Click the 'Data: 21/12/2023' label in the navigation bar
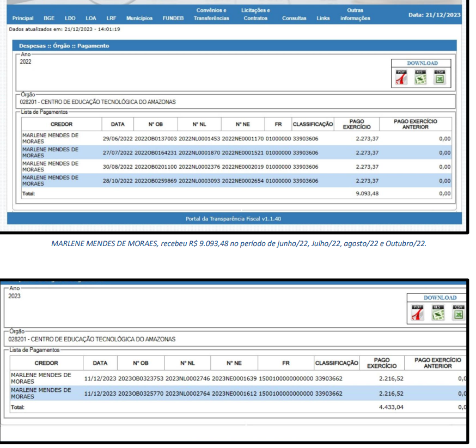Screen dimensions: 476x448 coord(435,15)
